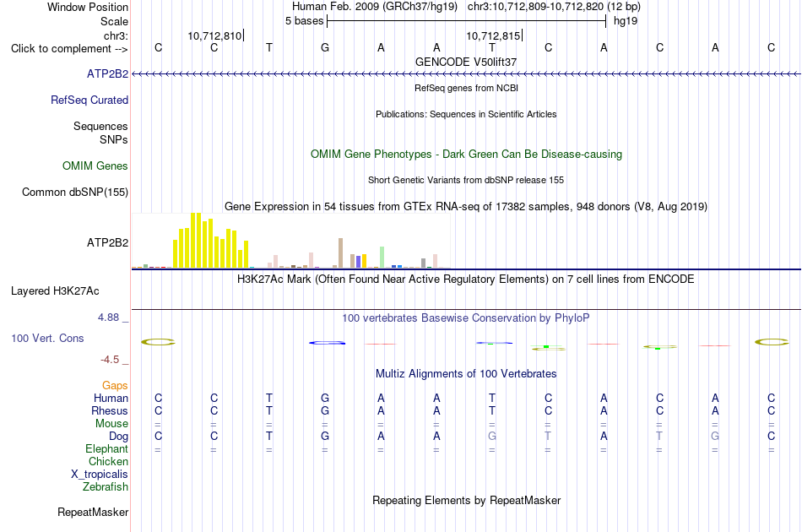Image resolution: width=802 pixels, height=532 pixels.
Task: Click the 'Human Feb. 2009 (GRCh37/hg19)' text
Action: 375,7
